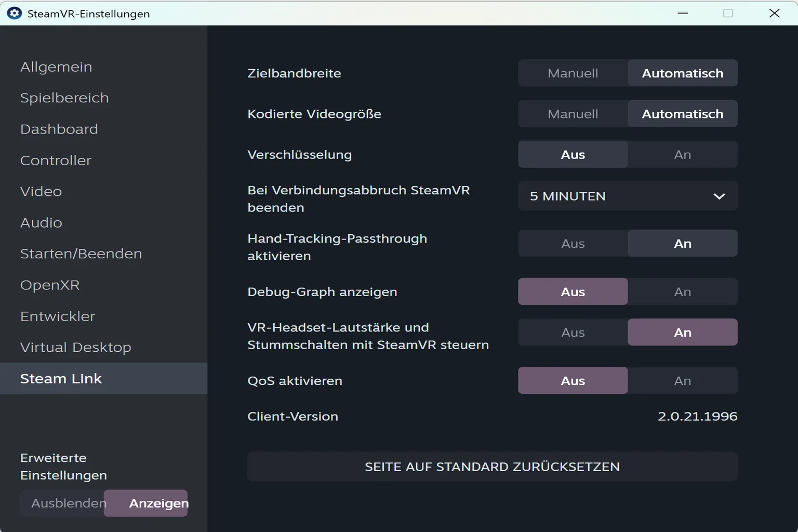The image size is (798, 532).
Task: Enable Hand-Tracking-Passthrough with An
Action: pos(683,244)
